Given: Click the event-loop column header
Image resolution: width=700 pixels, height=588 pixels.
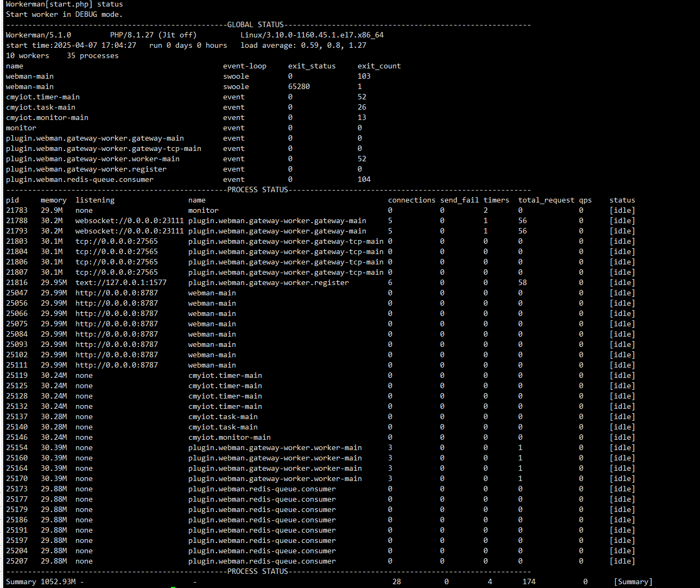Looking at the screenshot, I should coord(245,66).
